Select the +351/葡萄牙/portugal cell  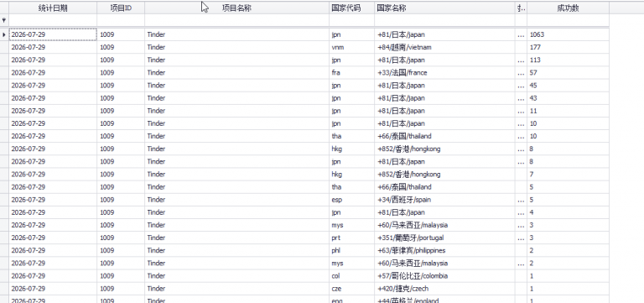[444, 238]
